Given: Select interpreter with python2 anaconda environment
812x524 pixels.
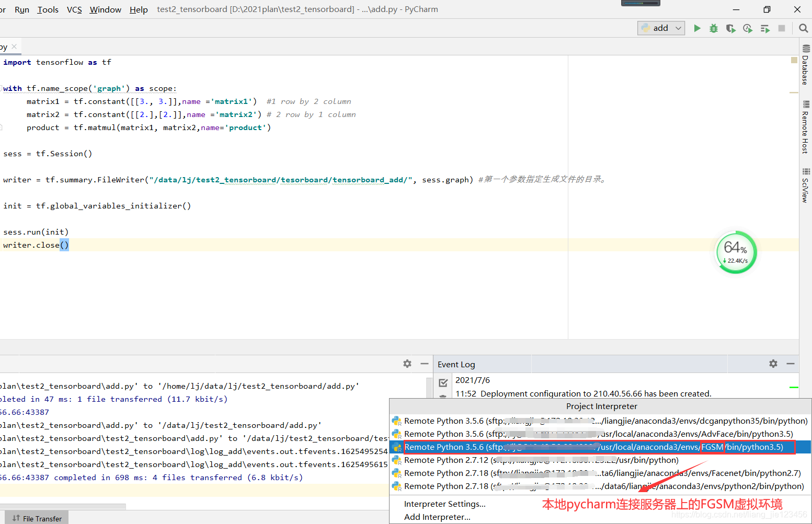Looking at the screenshot, I should tap(600, 486).
